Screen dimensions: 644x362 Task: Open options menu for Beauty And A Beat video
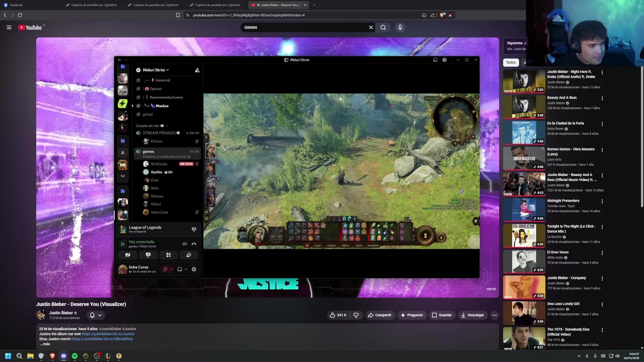602,98
